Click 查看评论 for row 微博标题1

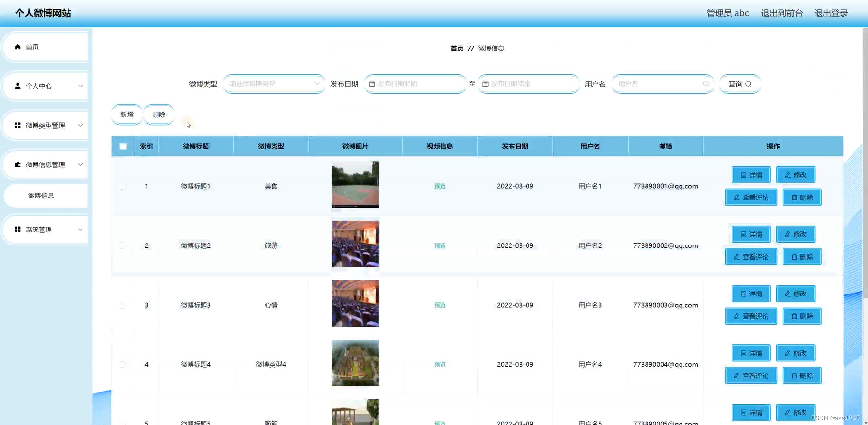point(751,197)
